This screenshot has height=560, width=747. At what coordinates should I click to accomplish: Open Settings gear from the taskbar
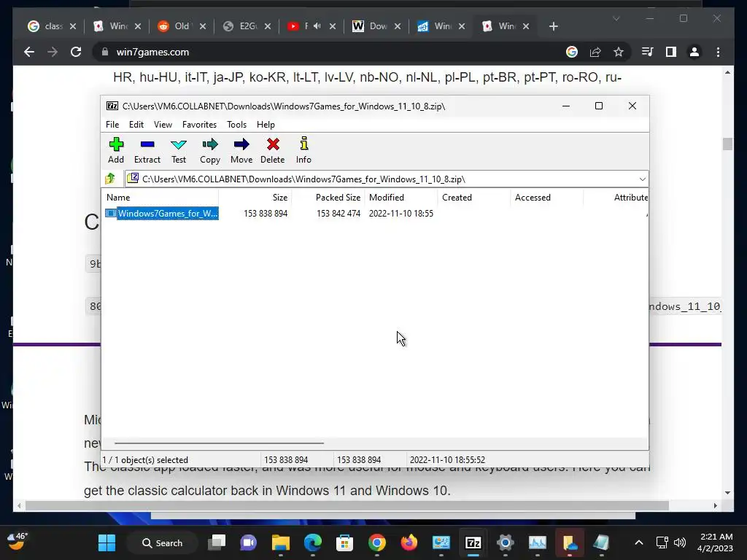point(505,542)
